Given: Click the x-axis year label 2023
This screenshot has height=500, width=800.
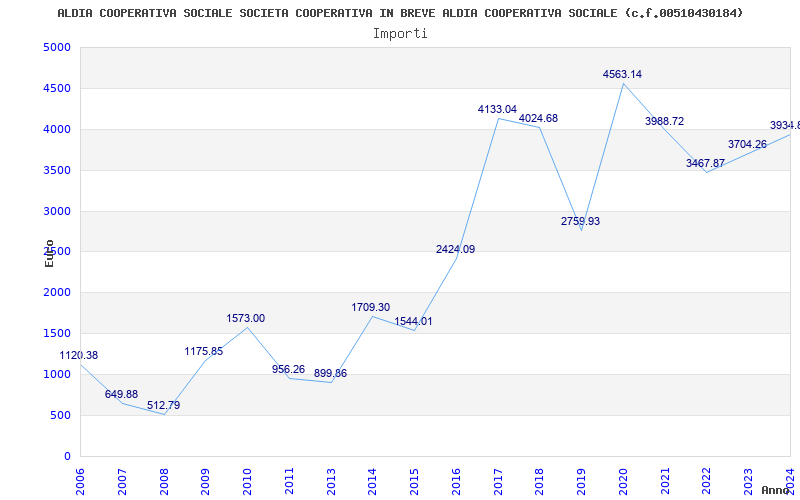Looking at the screenshot, I should pos(749,482).
